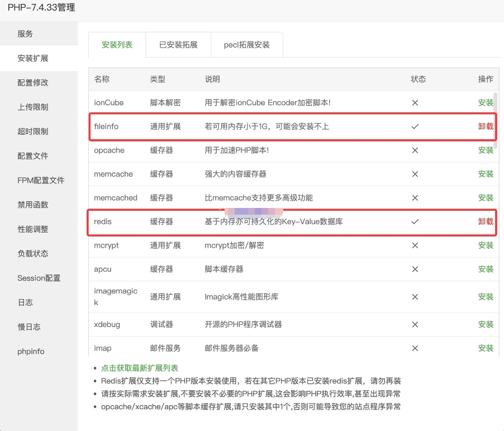The height and width of the screenshot is (431, 504).
Task: Install the xdebug extension
Action: point(486,325)
